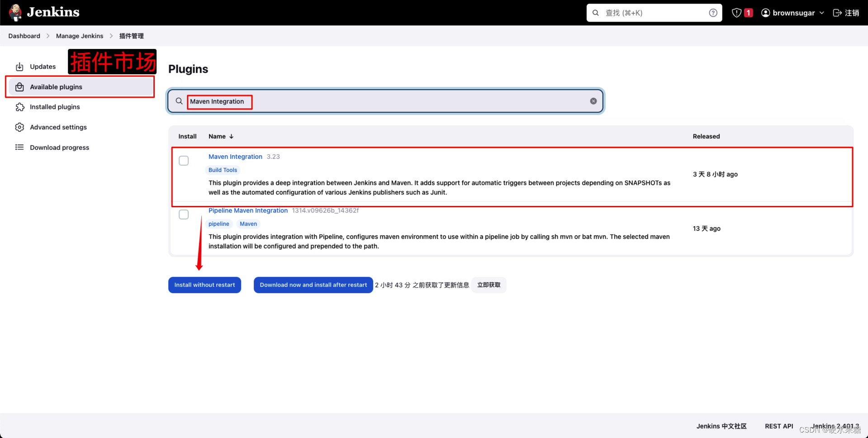Click the Build Tools category tag

223,170
